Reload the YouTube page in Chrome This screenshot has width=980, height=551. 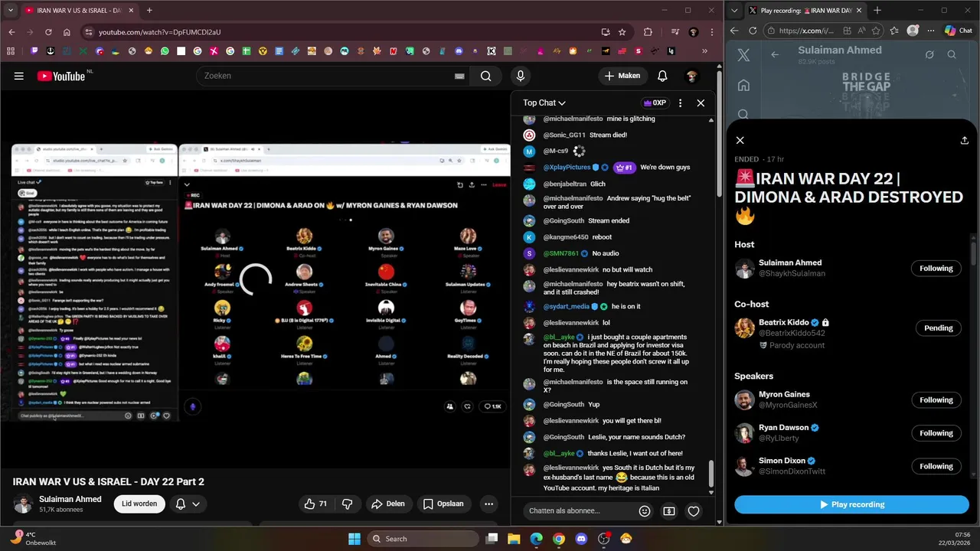[x=48, y=32]
